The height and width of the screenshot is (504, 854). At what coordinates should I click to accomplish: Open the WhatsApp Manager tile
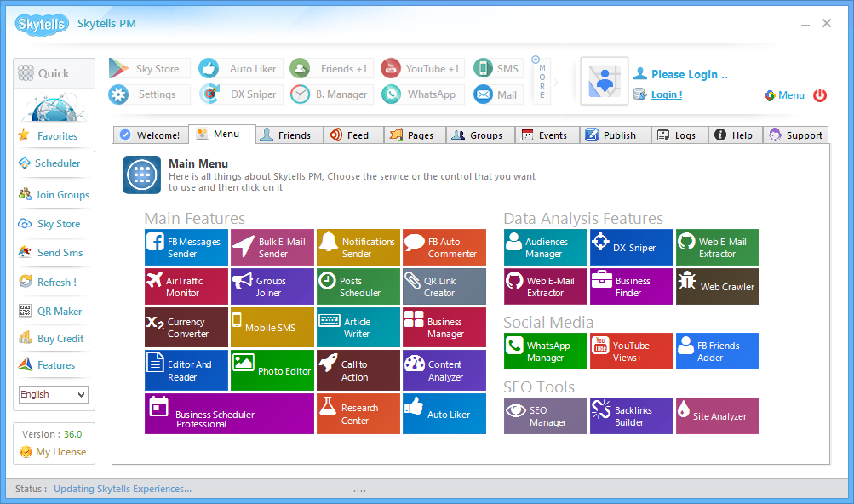[x=546, y=352]
